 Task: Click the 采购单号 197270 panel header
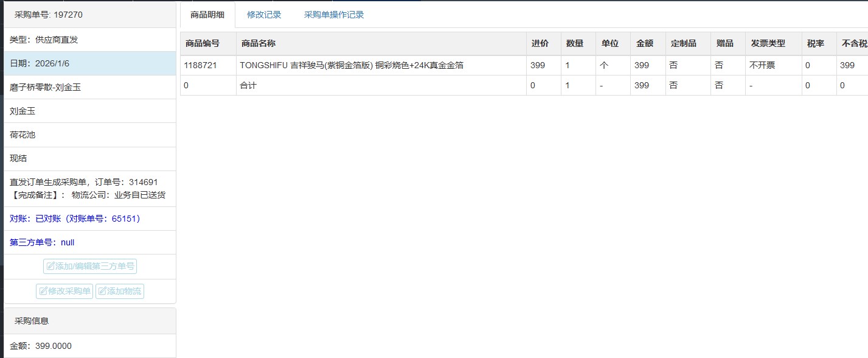tap(48, 15)
